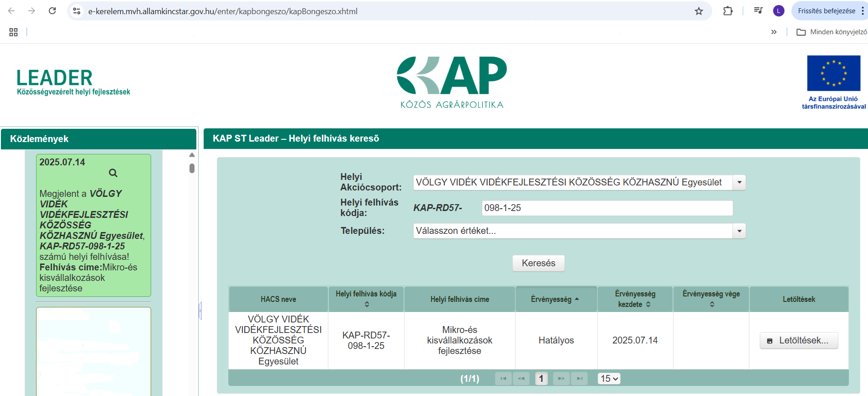
Task: Click Mikro-és kisvállalkozások fejlesztése cell
Action: coord(460,340)
